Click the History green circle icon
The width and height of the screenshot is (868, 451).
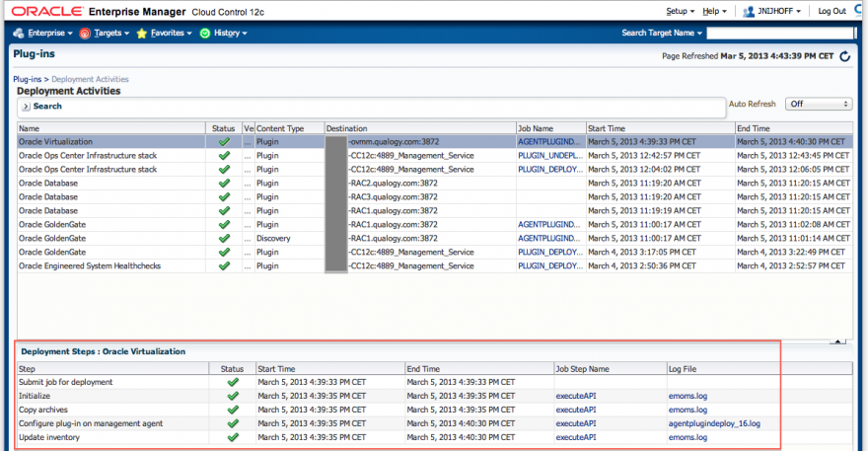(x=205, y=34)
